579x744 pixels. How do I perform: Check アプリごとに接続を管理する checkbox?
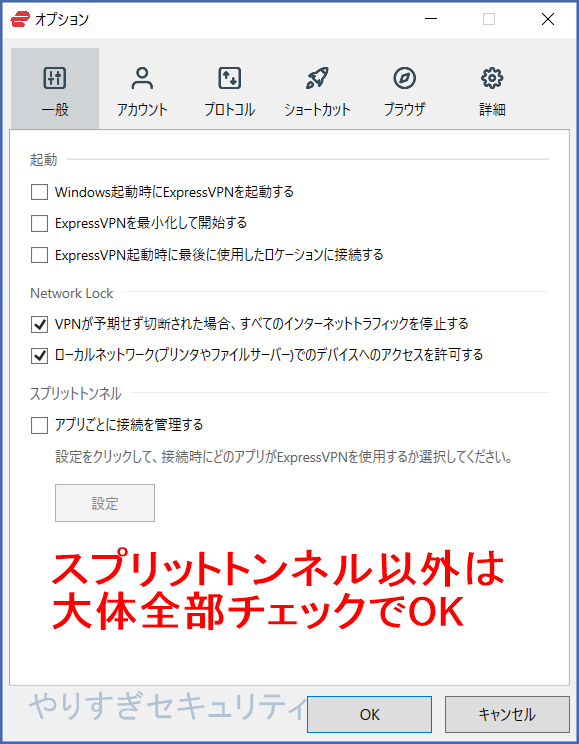39,425
